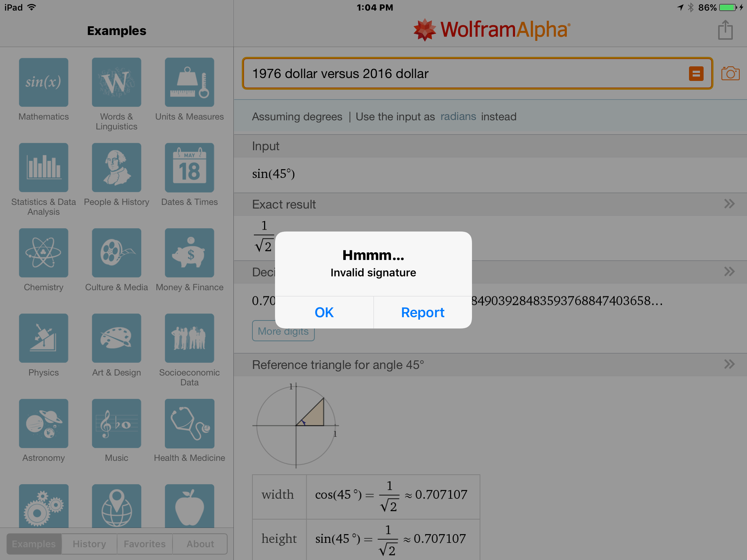Viewport: 747px width, 560px height.
Task: Tap the Mathematics label text
Action: point(43,117)
